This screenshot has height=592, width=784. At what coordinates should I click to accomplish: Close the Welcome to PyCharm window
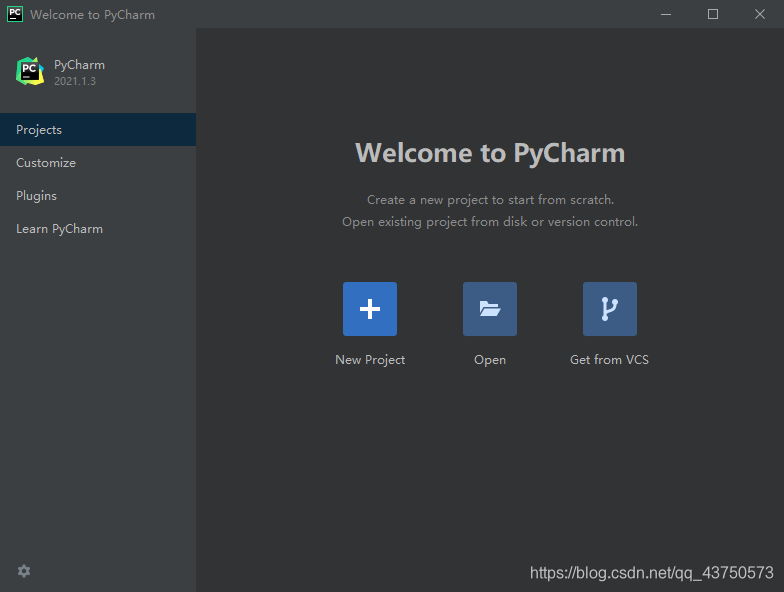[760, 14]
